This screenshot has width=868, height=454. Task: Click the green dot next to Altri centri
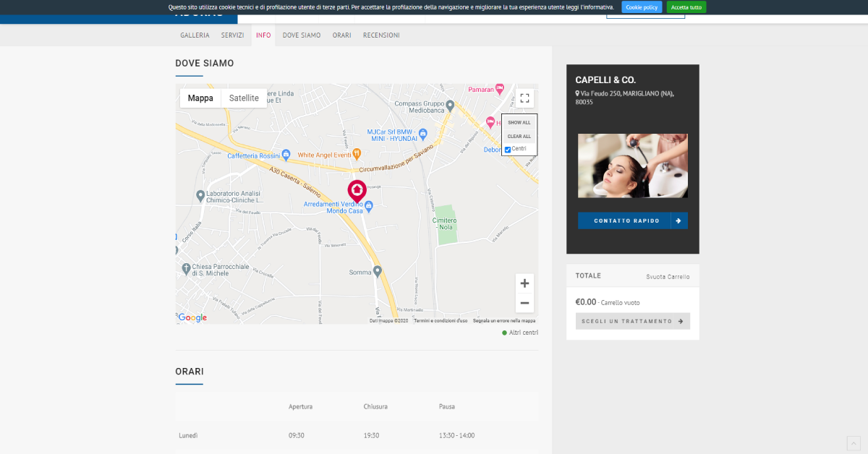pos(504,333)
